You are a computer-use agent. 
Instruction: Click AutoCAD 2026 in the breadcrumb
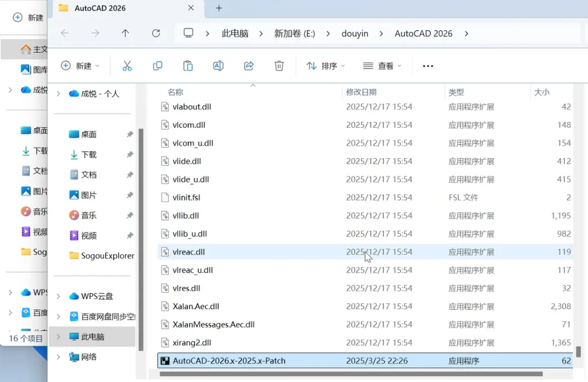(x=423, y=34)
